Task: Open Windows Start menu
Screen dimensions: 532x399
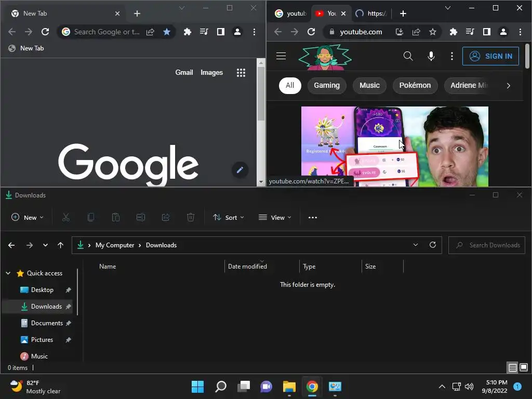Action: point(197,387)
